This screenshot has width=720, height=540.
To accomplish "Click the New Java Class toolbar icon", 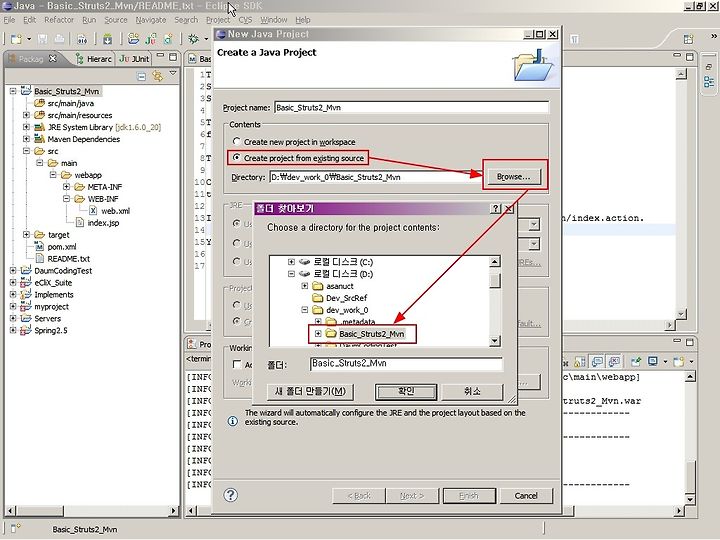I will (168, 39).
